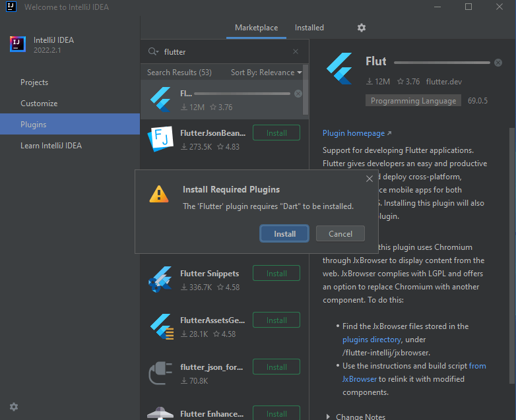Click the Search Results (53) label
The width and height of the screenshot is (516, 420).
(x=179, y=73)
